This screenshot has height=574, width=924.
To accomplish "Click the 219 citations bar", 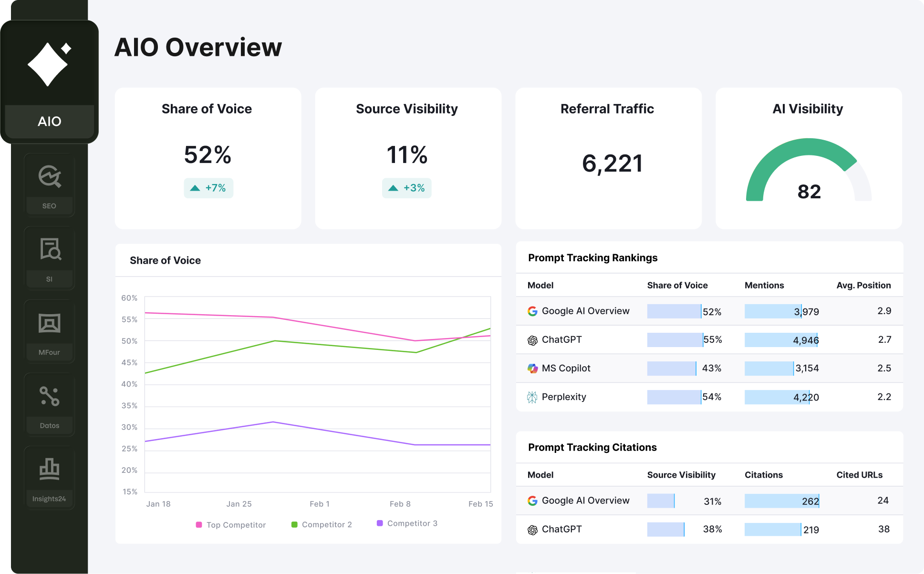I will pyautogui.click(x=773, y=530).
